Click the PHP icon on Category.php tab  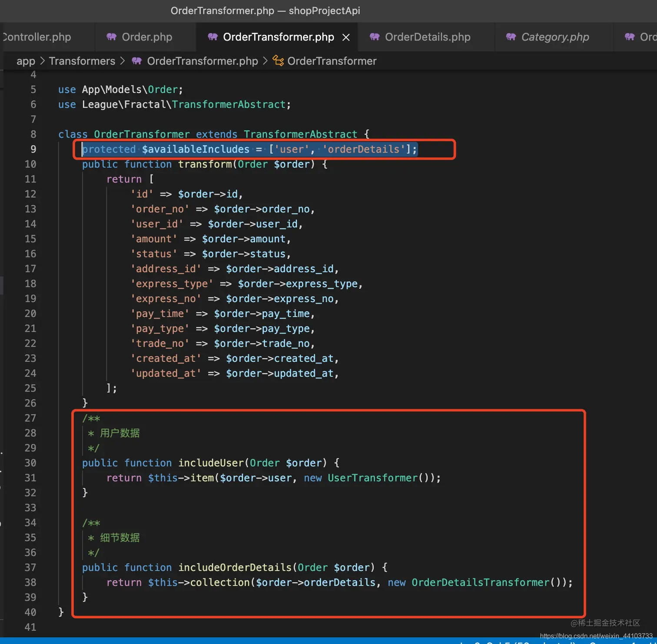pyautogui.click(x=511, y=37)
